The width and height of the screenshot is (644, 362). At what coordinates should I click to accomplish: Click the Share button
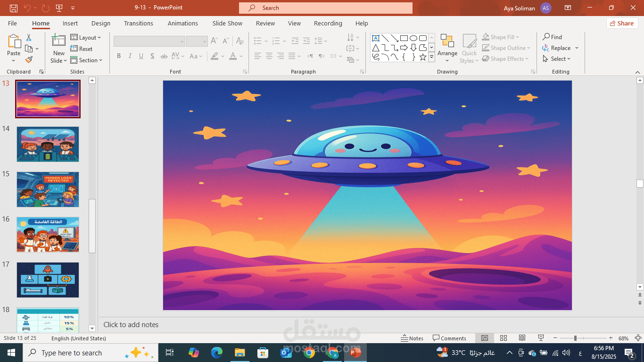point(622,23)
